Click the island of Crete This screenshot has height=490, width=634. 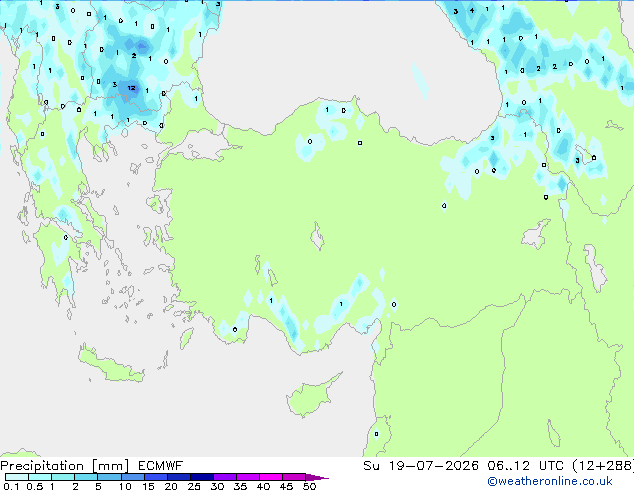click(x=110, y=365)
